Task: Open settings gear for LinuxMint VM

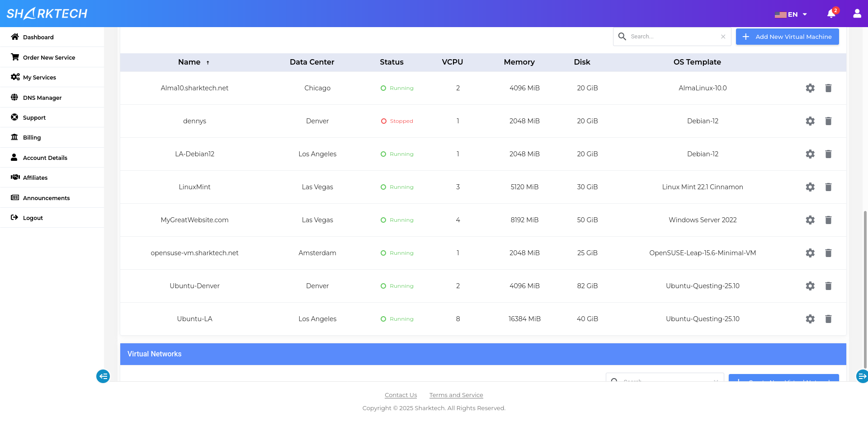Action: (810, 187)
